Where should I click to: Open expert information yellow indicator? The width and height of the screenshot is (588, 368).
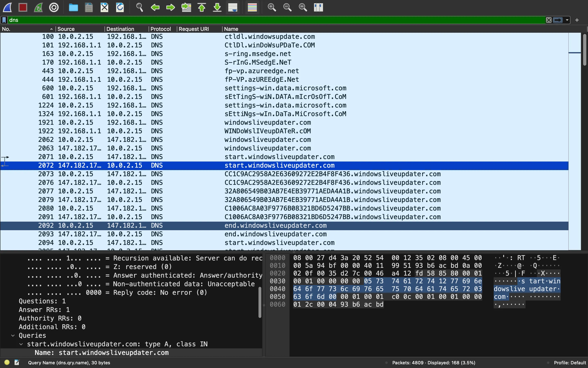pyautogui.click(x=7, y=362)
